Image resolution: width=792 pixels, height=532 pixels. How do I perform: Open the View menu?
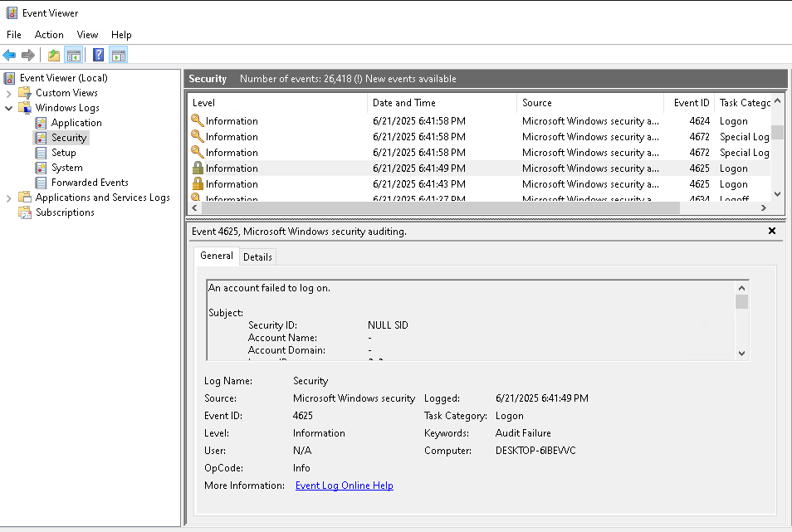click(x=87, y=35)
